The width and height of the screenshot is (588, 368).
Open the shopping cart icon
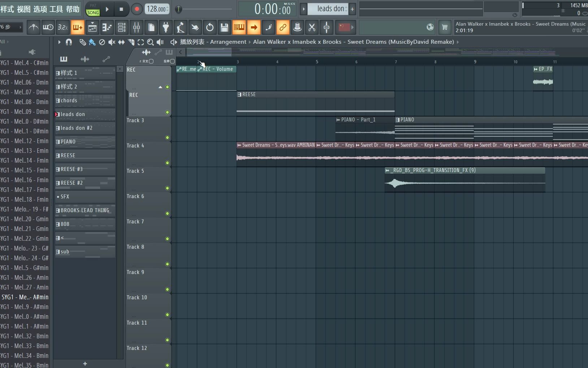point(445,27)
